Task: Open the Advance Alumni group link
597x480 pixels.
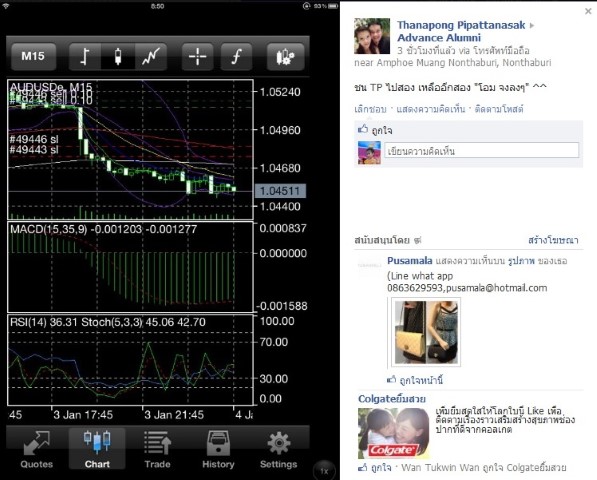Action: 439,38
